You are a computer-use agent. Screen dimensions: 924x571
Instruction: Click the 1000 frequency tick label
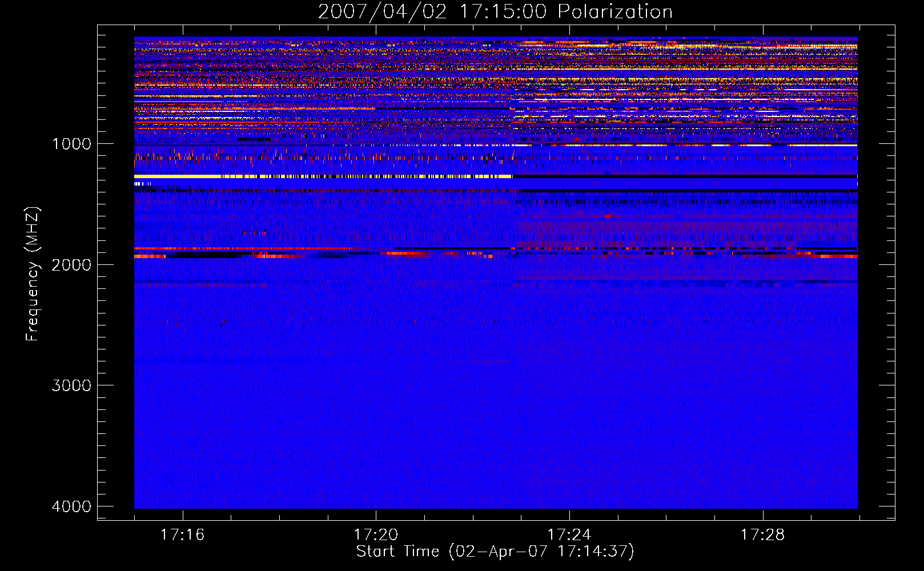point(71,143)
